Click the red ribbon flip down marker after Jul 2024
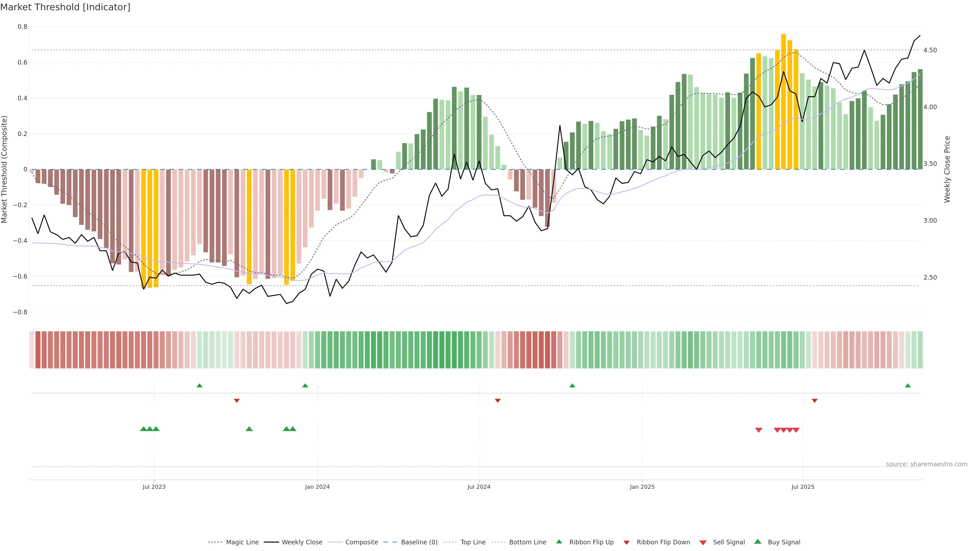 (x=498, y=401)
